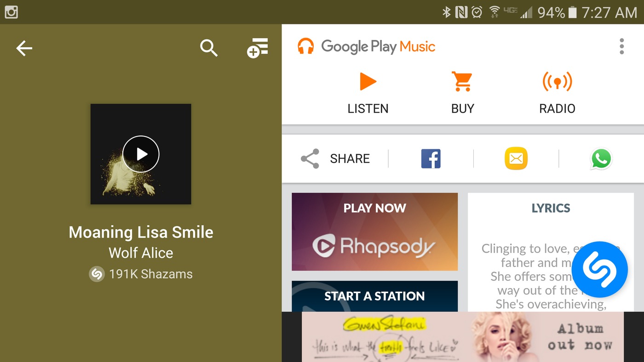Click the Google Play Music logo
The height and width of the screenshot is (362, 644).
tap(366, 46)
